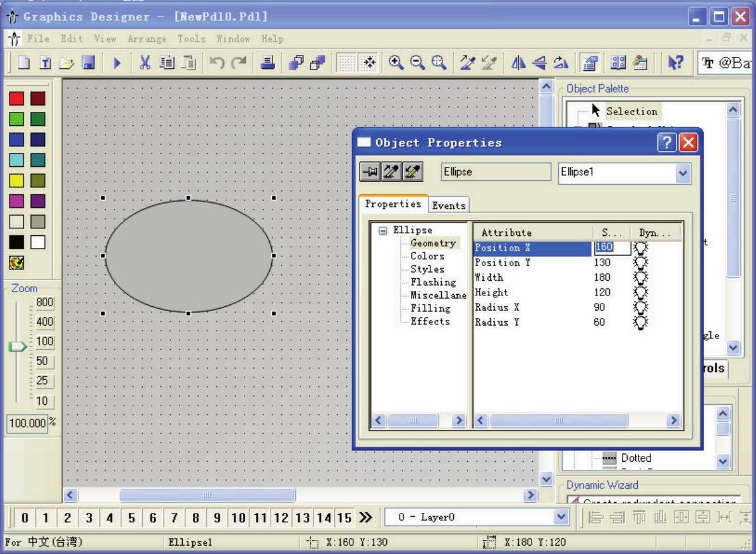Viewport: 756px width, 554px height.
Task: Set zoom to 400 button
Action: pos(45,322)
